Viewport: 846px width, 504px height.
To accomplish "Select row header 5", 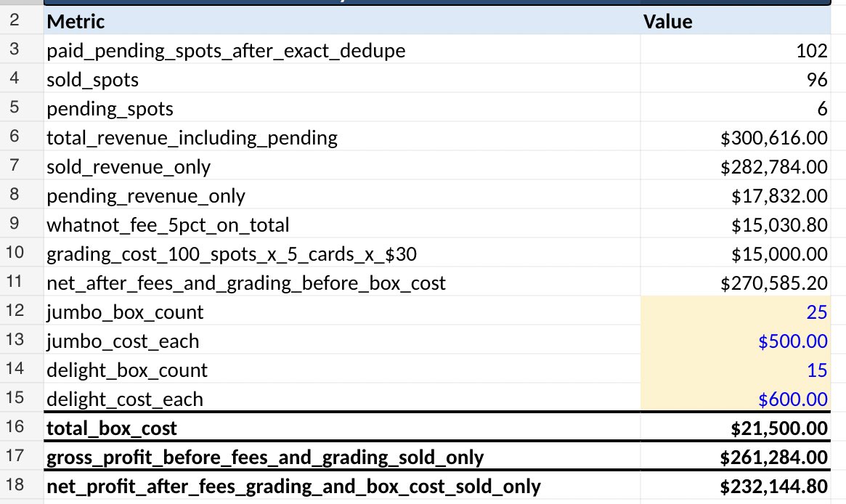I will click(22, 107).
